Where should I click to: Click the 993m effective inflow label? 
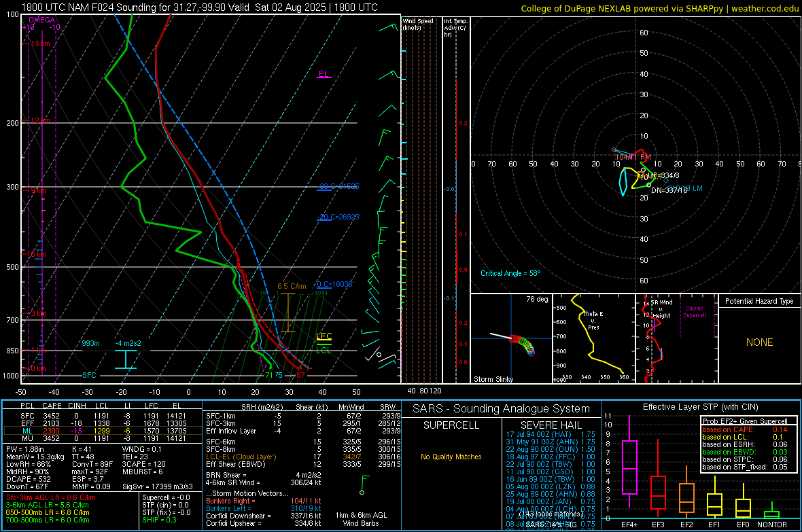click(90, 343)
